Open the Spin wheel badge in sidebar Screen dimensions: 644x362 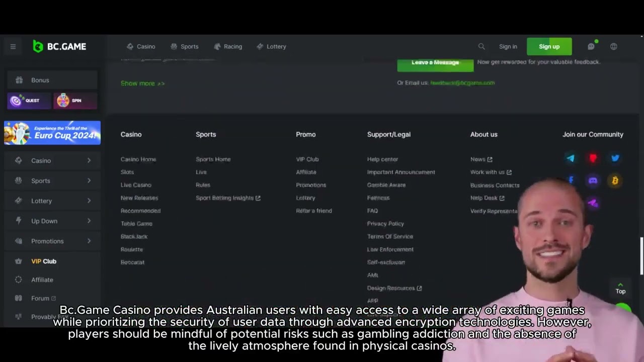click(75, 101)
